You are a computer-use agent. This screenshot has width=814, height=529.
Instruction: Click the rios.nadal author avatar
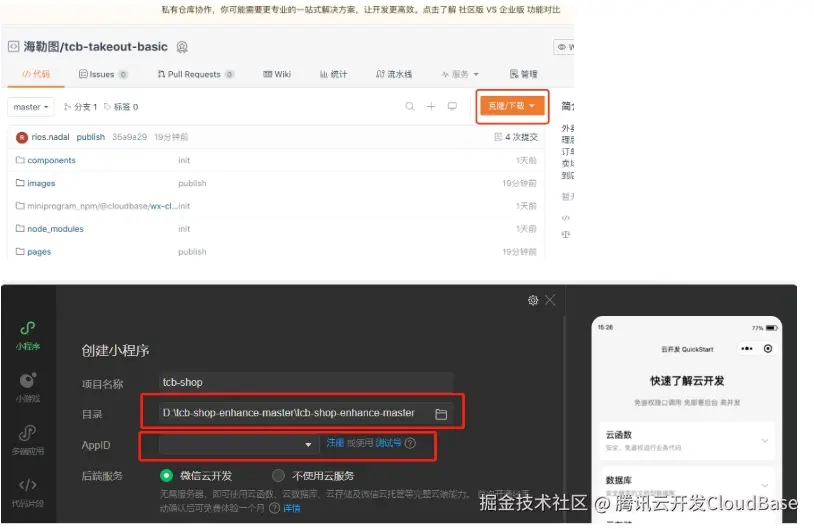pyautogui.click(x=22, y=138)
